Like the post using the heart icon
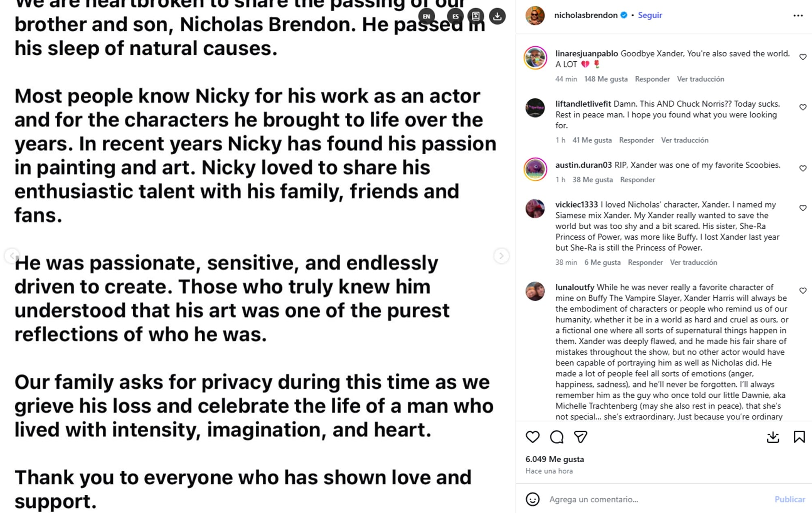The width and height of the screenshot is (812, 513). [x=533, y=437]
